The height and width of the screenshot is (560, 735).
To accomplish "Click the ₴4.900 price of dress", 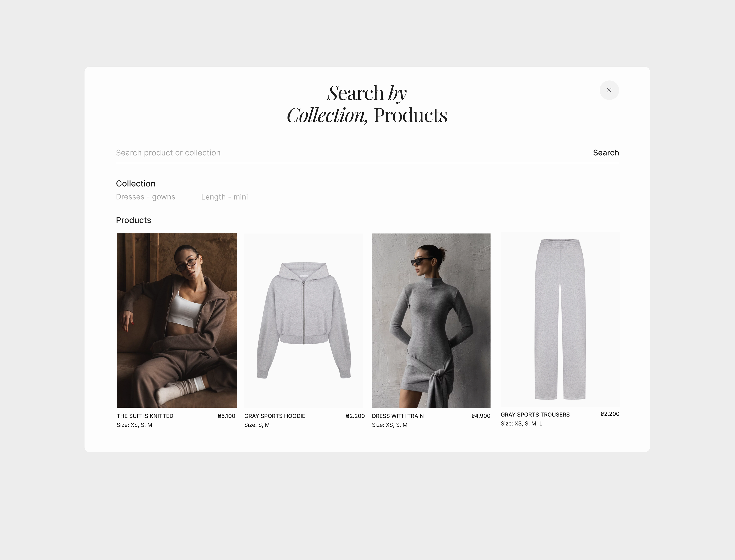I will 480,416.
